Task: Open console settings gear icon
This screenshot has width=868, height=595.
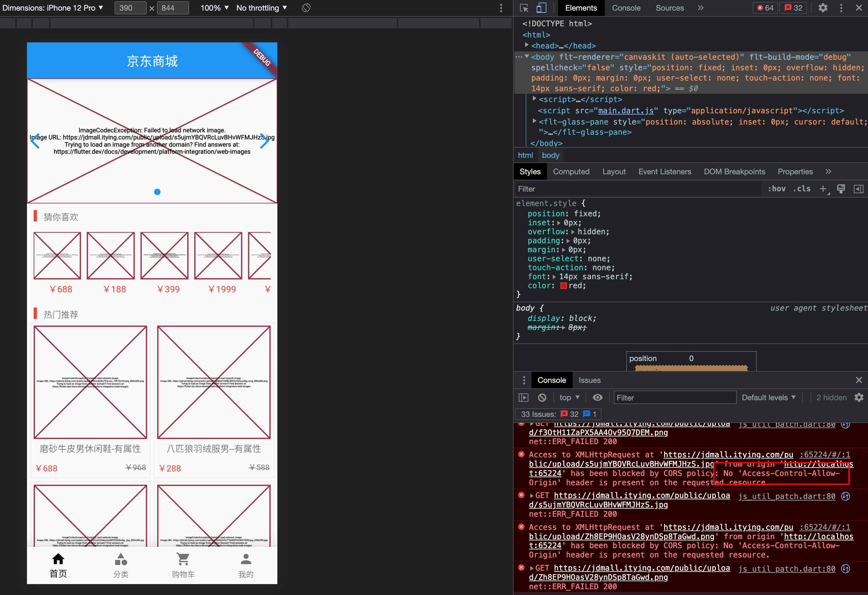Action: (858, 398)
